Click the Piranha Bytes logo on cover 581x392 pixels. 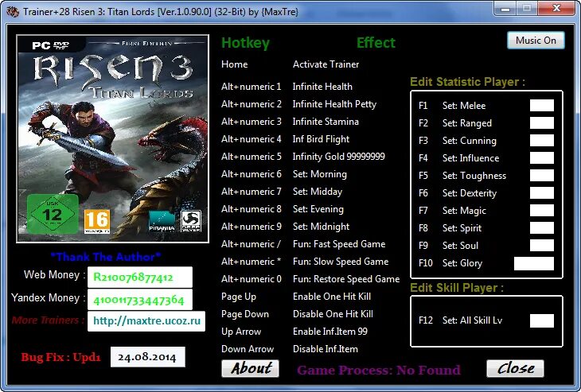pyautogui.click(x=162, y=221)
